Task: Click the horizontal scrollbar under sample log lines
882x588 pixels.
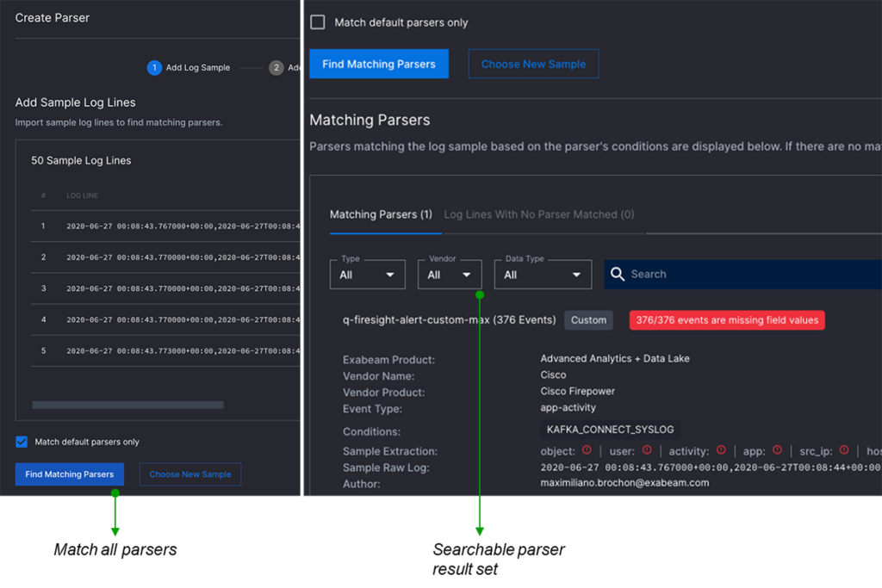Action: pyautogui.click(x=127, y=405)
